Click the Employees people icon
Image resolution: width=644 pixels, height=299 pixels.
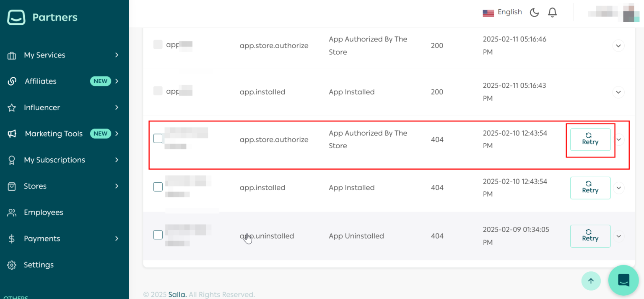(12, 212)
